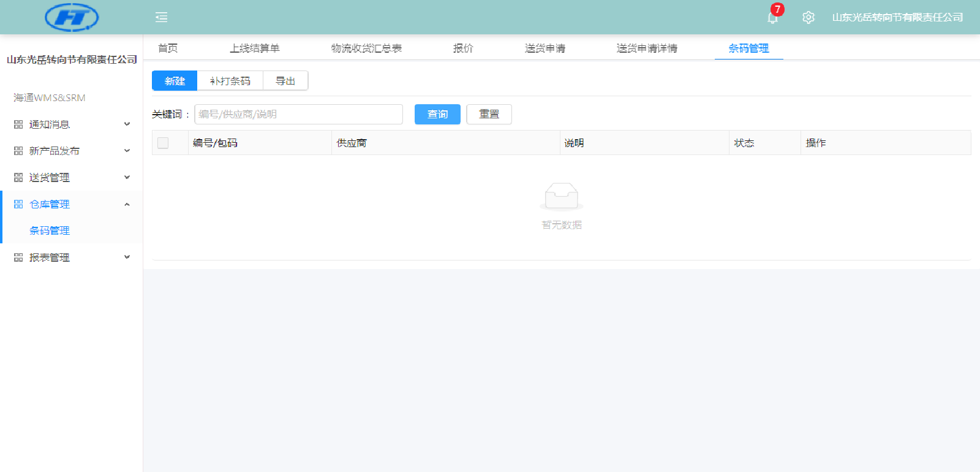Viewport: 980px width, 472px height.
Task: Click the grid icon beside 新产品发布
Action: pos(18,151)
